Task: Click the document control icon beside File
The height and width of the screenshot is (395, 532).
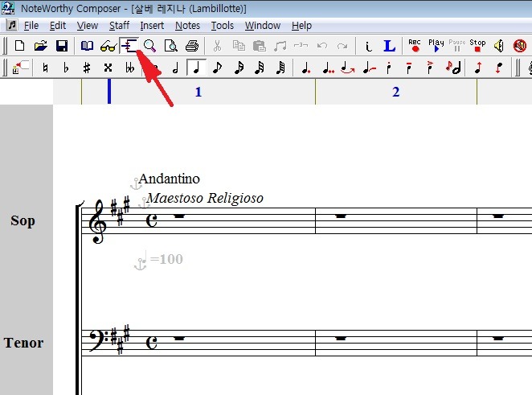Action: [x=12, y=25]
